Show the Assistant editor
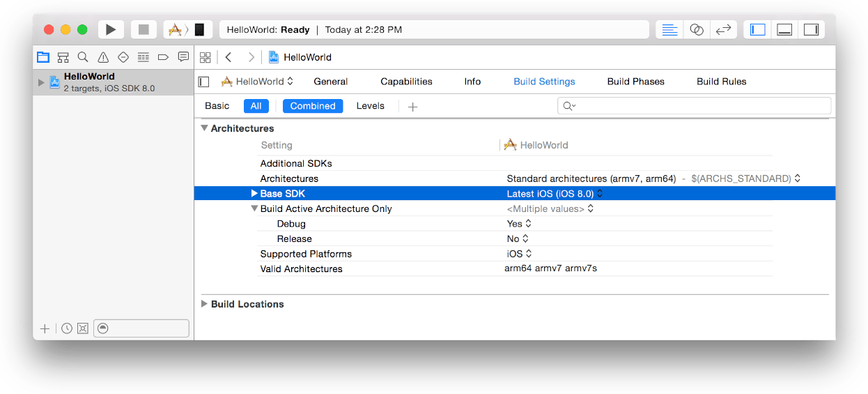 [697, 29]
